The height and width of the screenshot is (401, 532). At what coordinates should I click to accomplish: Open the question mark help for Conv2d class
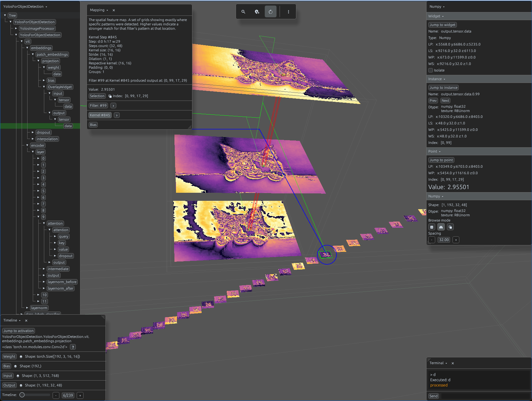tap(73, 347)
